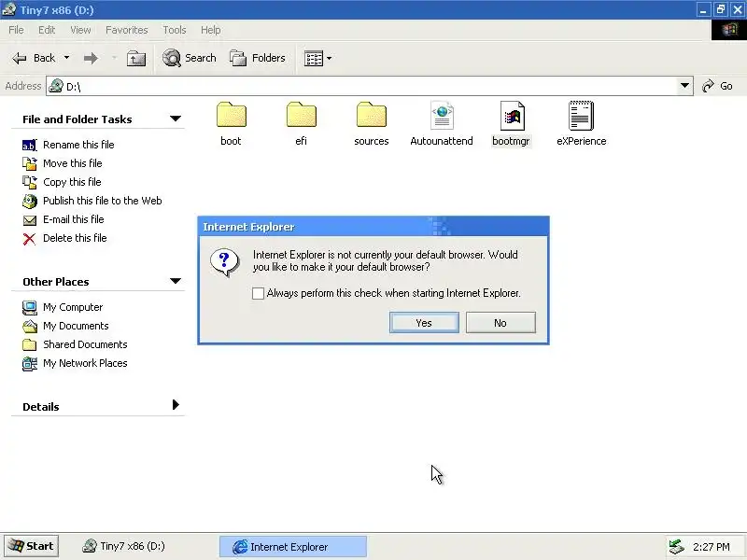Screen dimensions: 747x560
Task: Click the E-mail this file link
Action: tap(74, 219)
